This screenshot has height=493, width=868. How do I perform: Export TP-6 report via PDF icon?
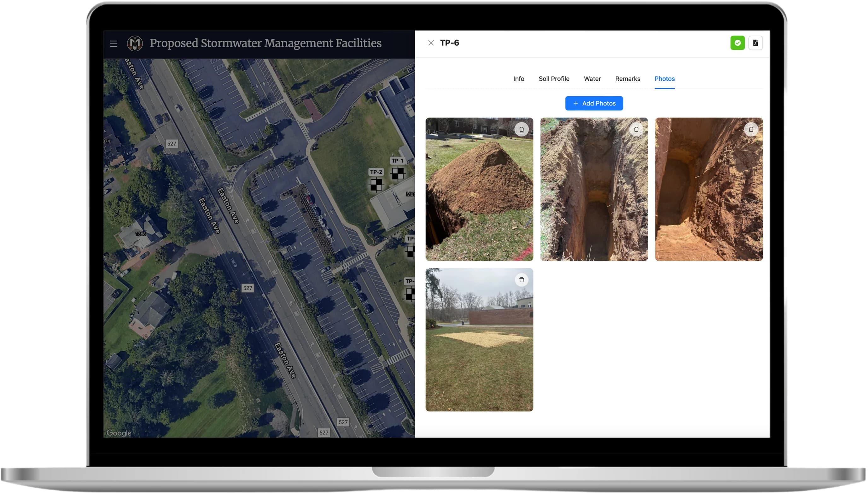click(755, 43)
